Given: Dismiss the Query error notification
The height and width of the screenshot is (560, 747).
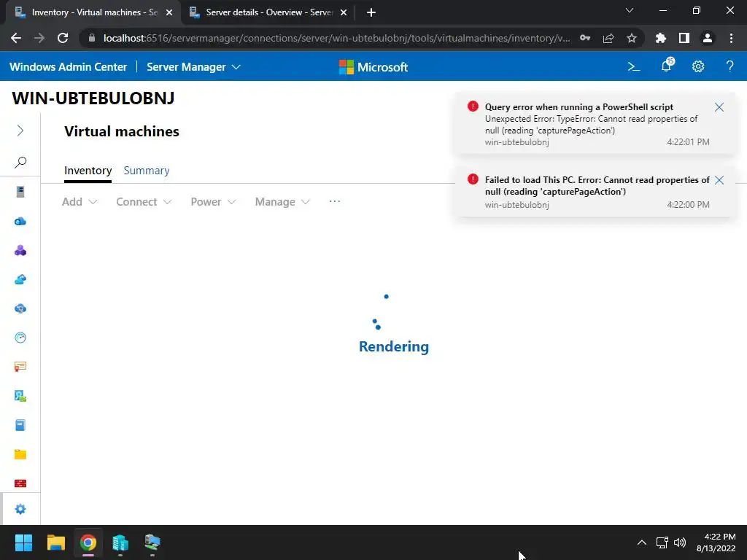Looking at the screenshot, I should click(719, 107).
